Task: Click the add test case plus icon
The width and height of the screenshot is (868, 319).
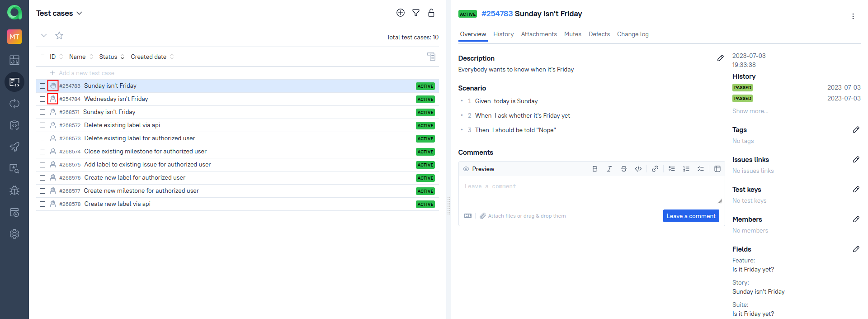Action: pyautogui.click(x=401, y=13)
